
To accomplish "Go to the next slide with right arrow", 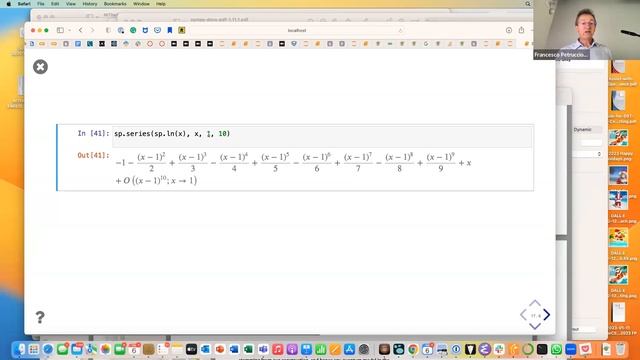I will (547, 315).
